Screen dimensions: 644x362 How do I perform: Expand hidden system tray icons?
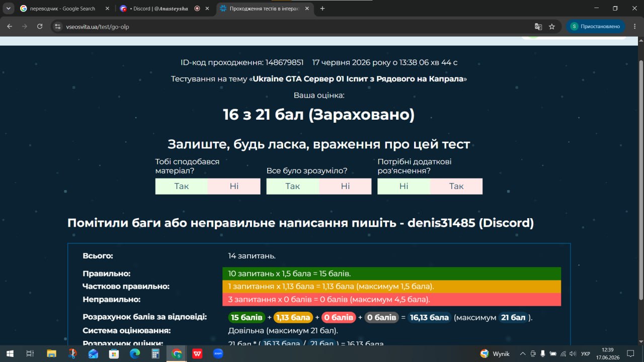click(x=523, y=353)
